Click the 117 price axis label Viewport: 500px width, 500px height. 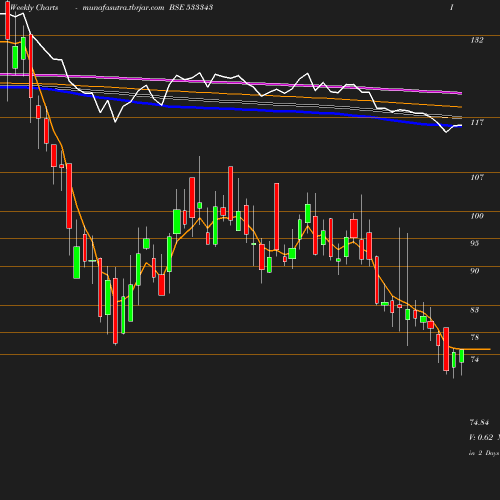[x=477, y=122]
